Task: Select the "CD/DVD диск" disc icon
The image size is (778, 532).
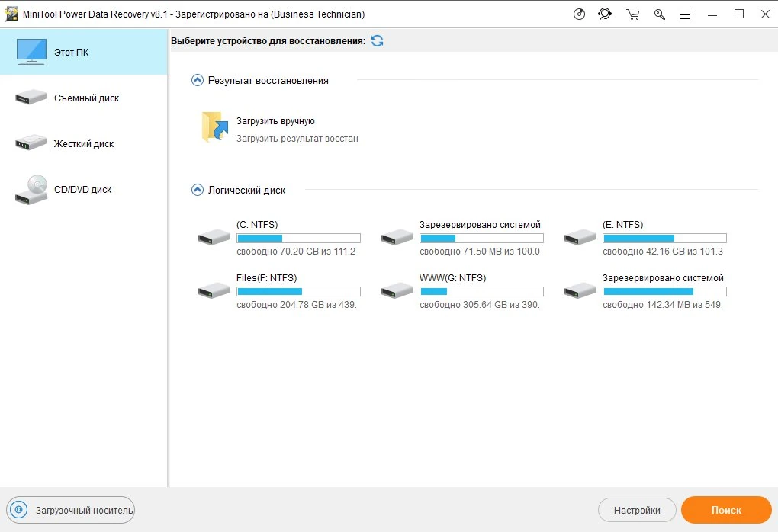Action: point(31,189)
